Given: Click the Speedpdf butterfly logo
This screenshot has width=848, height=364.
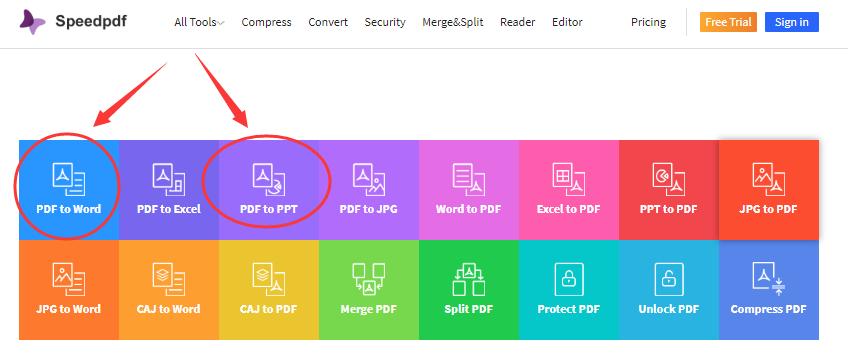Looking at the screenshot, I should 32,22.
